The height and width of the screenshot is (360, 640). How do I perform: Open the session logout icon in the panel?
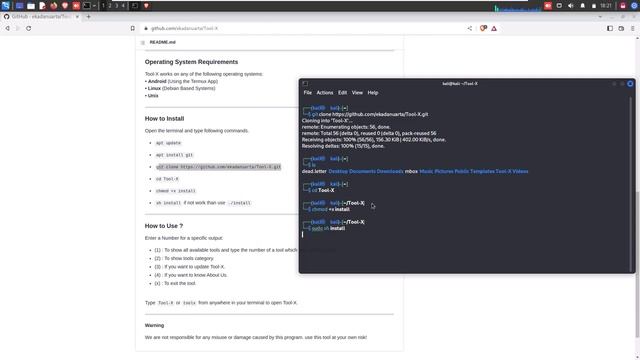(x=634, y=6)
